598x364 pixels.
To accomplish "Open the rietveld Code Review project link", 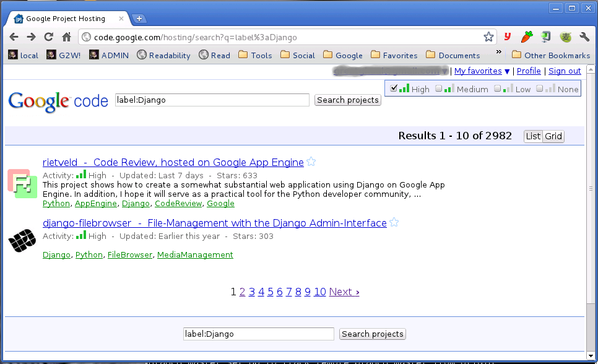I will [x=173, y=163].
